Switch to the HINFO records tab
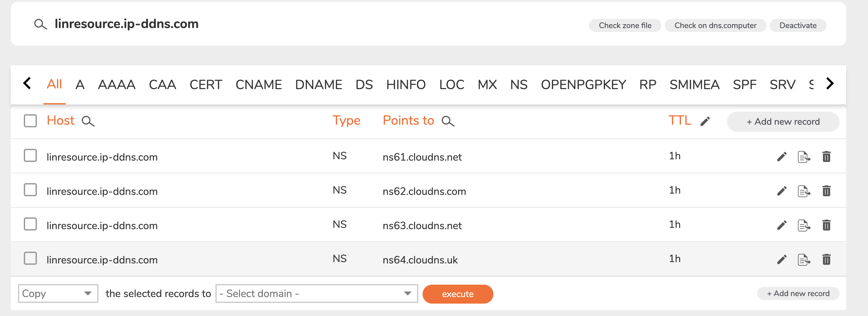 point(406,85)
